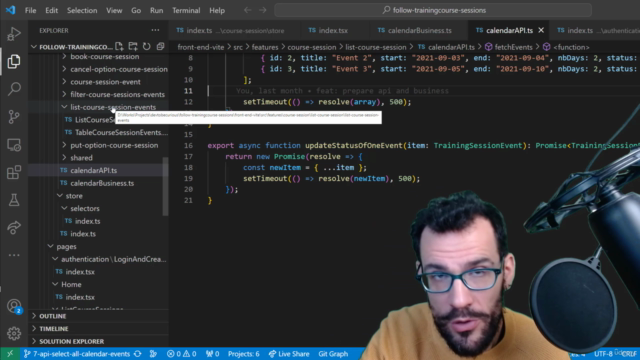Open the Run menu
Screen dimensions: 640x360
click(156, 10)
